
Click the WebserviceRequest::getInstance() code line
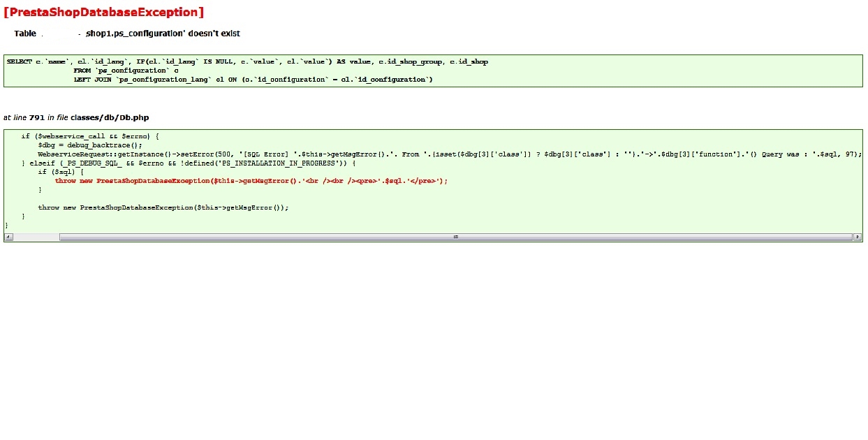(x=450, y=154)
